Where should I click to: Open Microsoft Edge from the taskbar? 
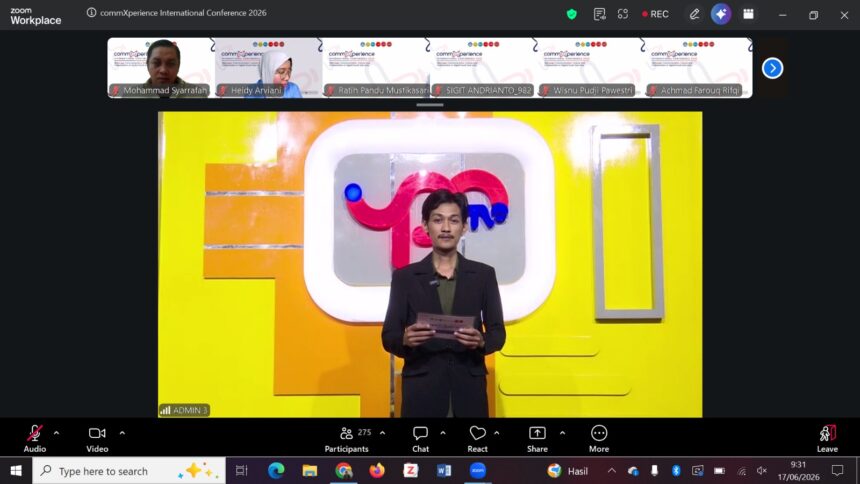click(x=276, y=471)
